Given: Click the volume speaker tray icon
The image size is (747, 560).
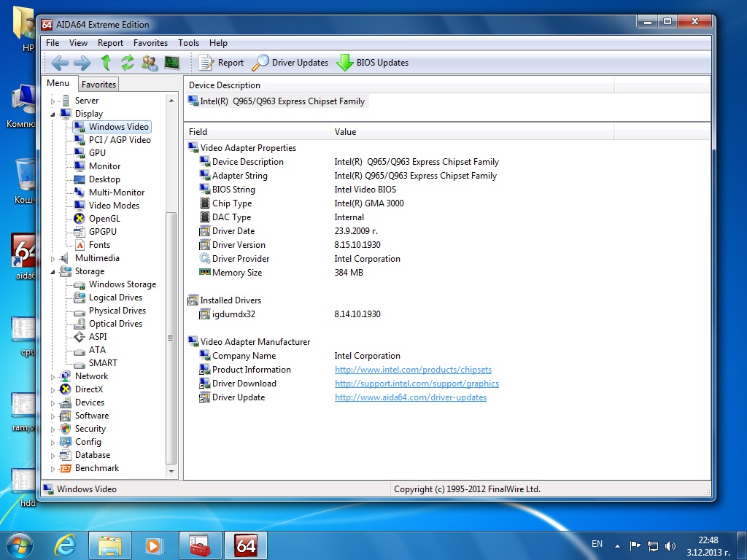Looking at the screenshot, I should pos(670,546).
